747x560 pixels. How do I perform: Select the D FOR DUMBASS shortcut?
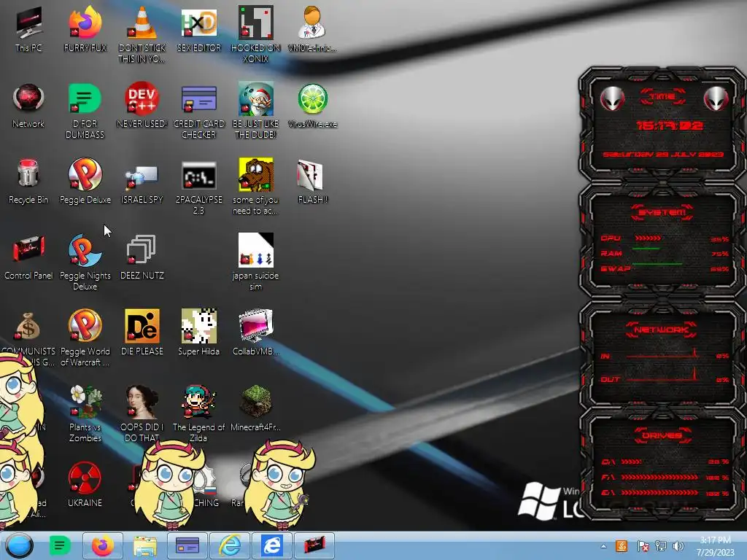(85, 111)
